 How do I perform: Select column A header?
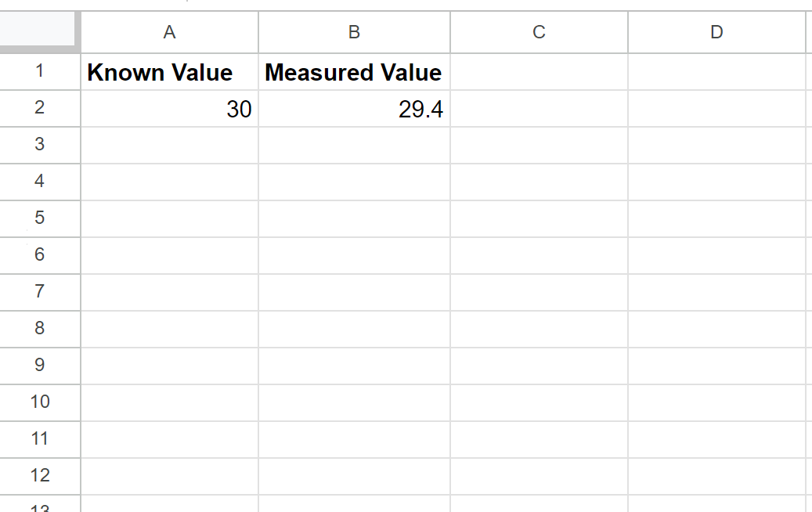click(169, 32)
